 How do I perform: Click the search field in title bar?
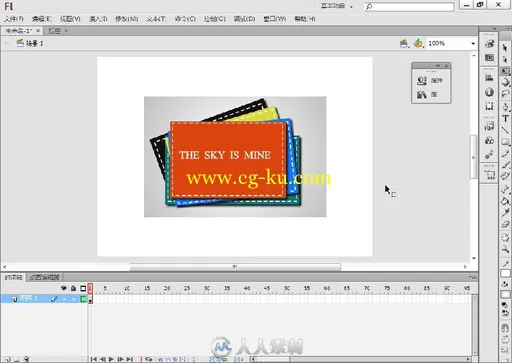(x=410, y=6)
